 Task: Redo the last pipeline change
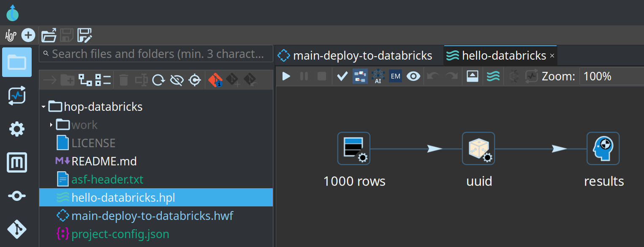pyautogui.click(x=451, y=76)
